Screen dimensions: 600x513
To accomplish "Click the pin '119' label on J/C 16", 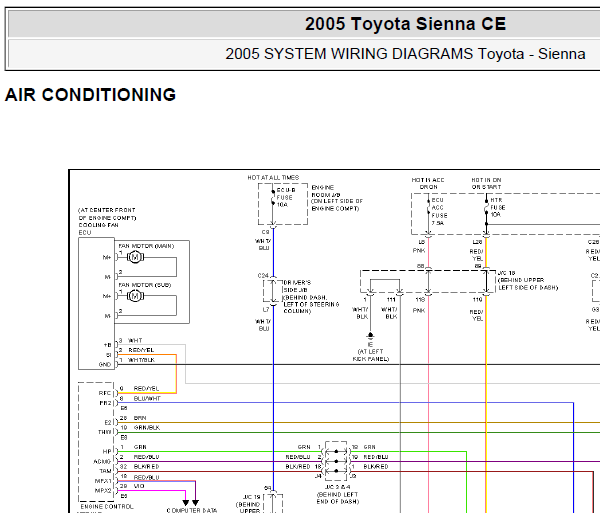I will 478,300.
